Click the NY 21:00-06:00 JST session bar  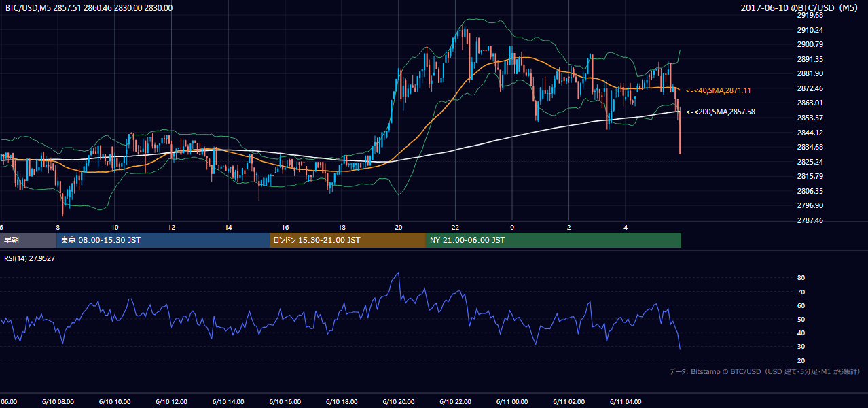coord(554,240)
